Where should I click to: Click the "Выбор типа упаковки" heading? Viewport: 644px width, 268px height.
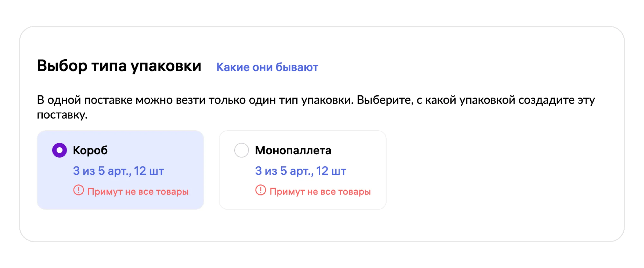click(119, 66)
